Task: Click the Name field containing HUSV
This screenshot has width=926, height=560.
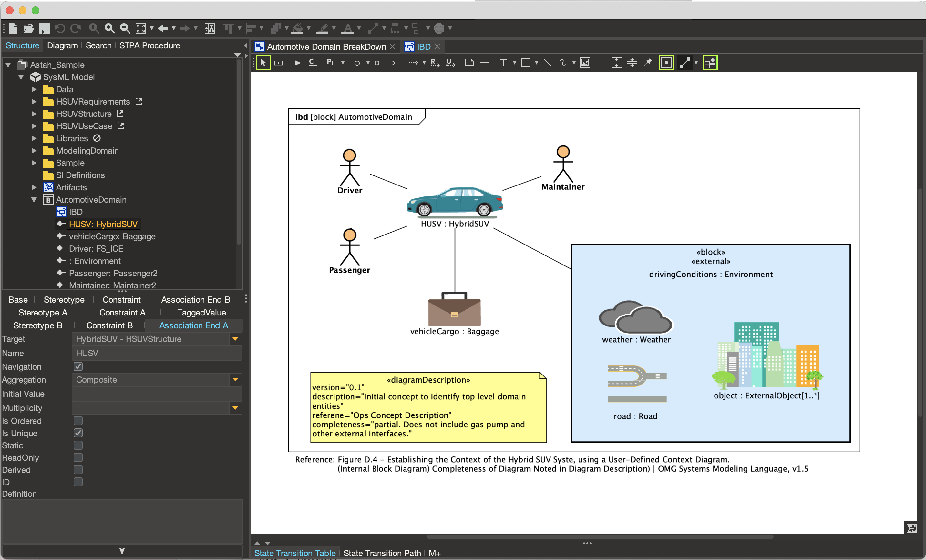Action: [156, 353]
